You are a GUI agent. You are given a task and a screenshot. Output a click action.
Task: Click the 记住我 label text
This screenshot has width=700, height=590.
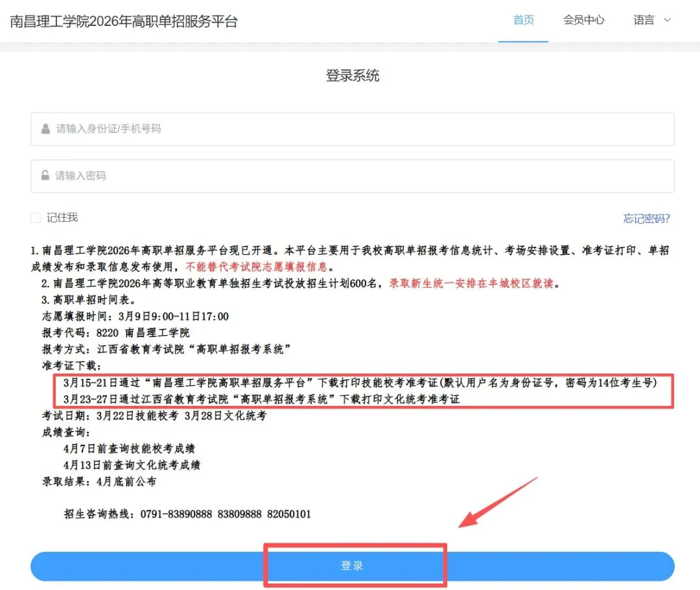click(62, 218)
